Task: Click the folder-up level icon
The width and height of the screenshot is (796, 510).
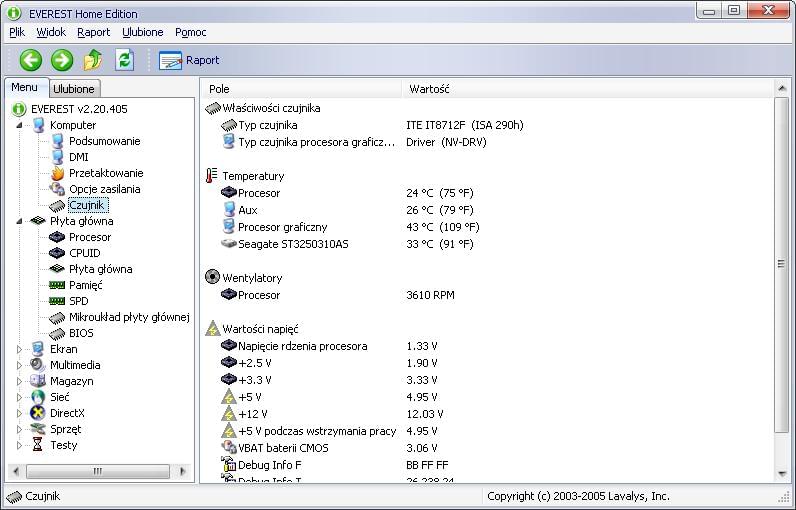Action: coord(93,60)
